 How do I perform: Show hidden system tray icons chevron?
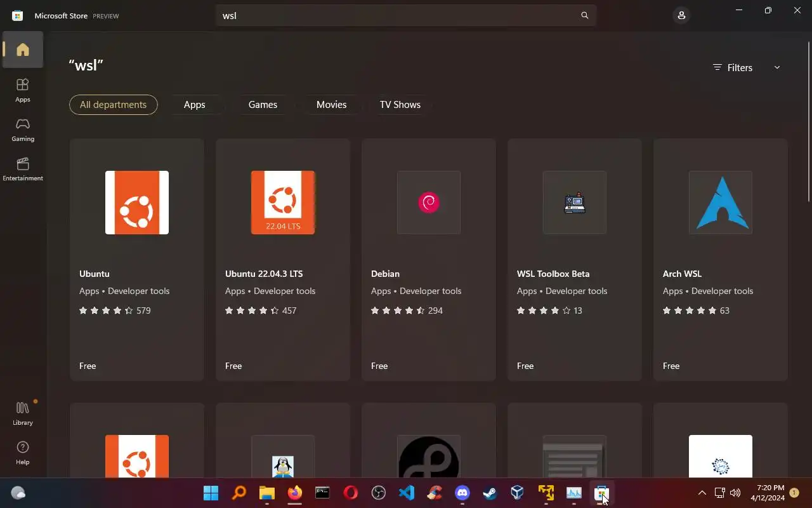coord(702,493)
